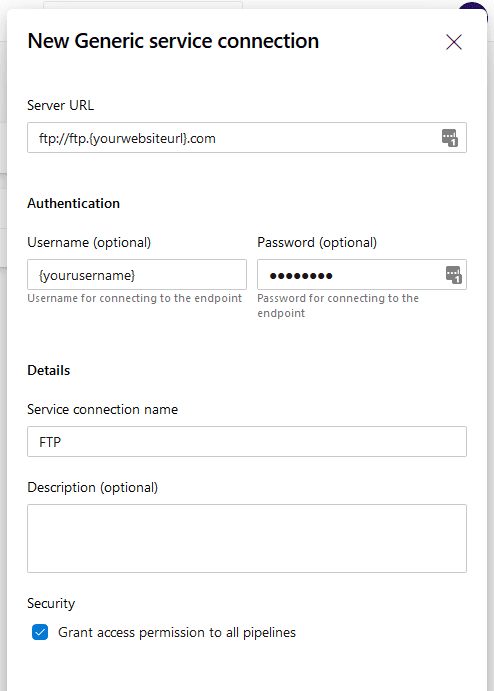Focus the Username input with {yourusername}
The height and width of the screenshot is (691, 494).
click(x=137, y=275)
